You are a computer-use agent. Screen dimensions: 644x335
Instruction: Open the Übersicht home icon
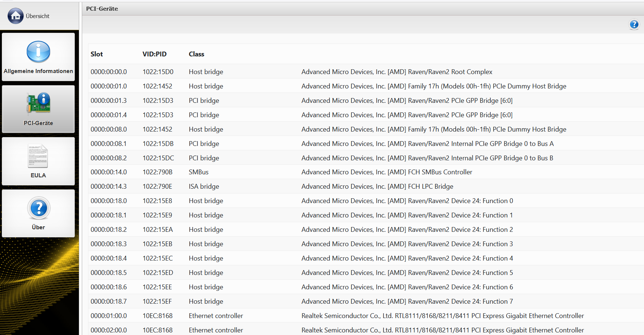tap(15, 16)
